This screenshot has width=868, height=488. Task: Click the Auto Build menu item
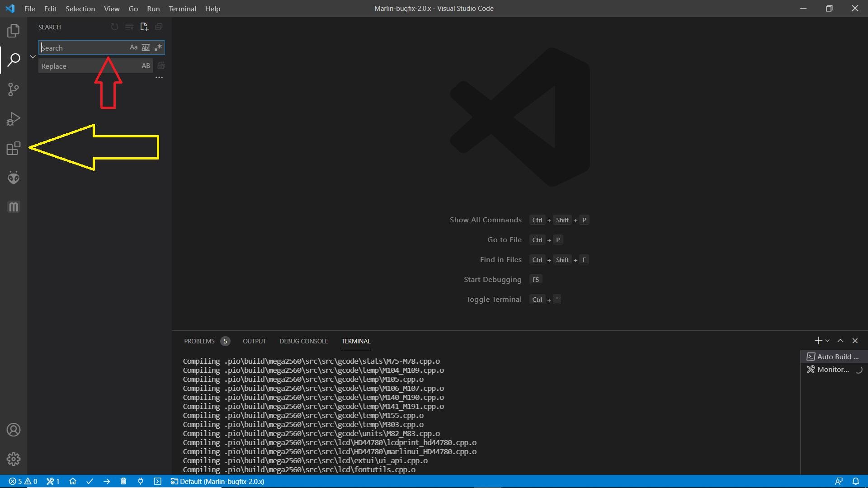(832, 357)
